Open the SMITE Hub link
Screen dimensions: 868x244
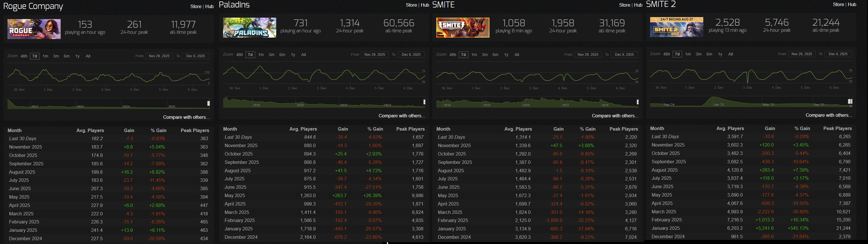click(638, 5)
